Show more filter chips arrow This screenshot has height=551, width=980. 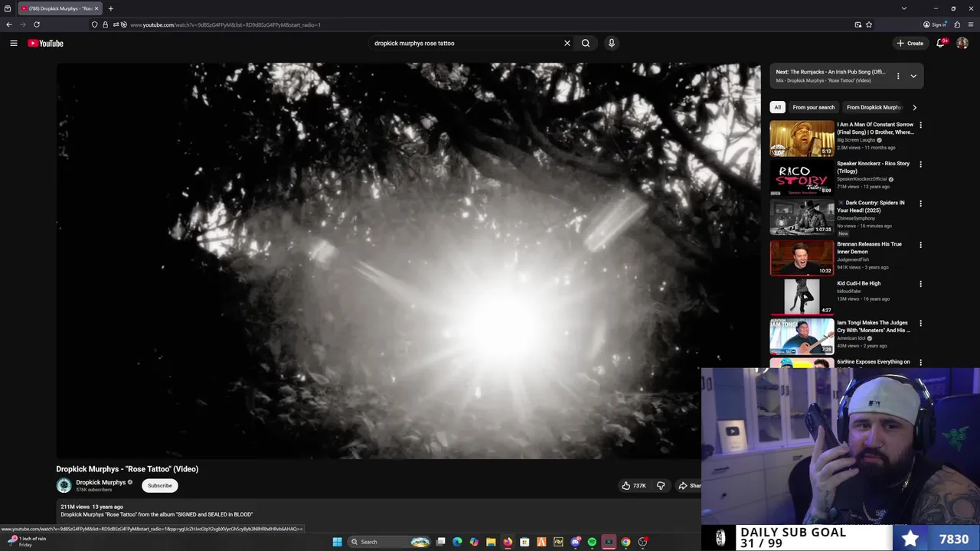[x=914, y=107]
